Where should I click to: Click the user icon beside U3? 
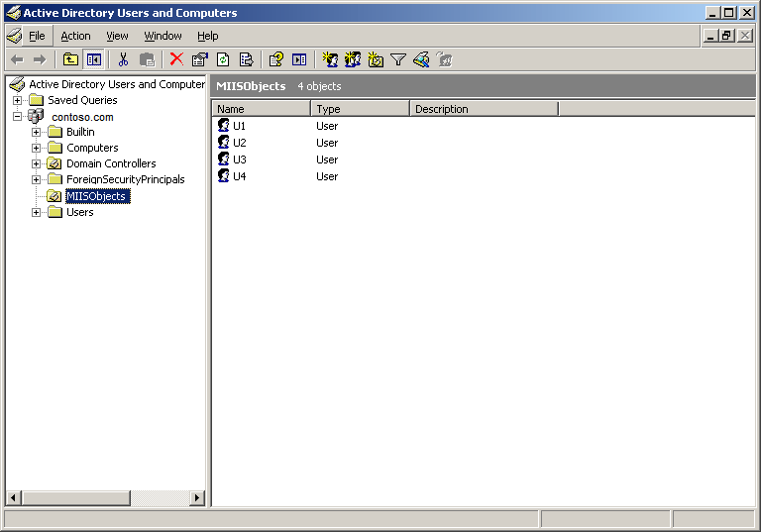point(223,159)
